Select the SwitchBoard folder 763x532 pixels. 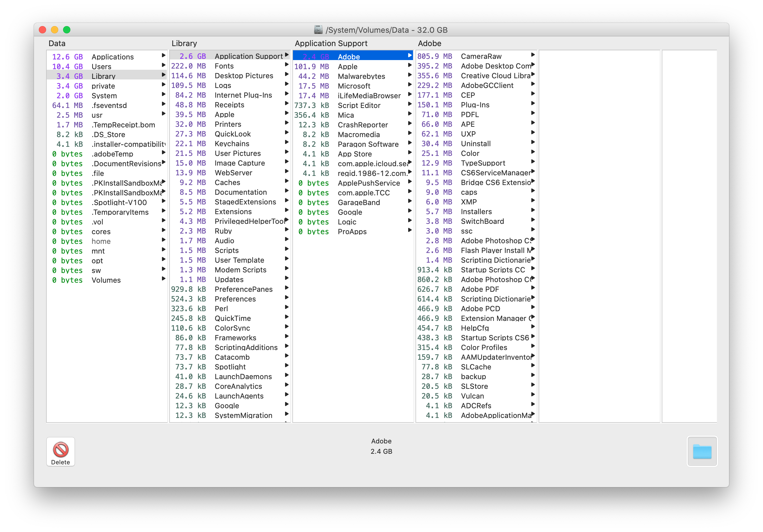coord(476,221)
